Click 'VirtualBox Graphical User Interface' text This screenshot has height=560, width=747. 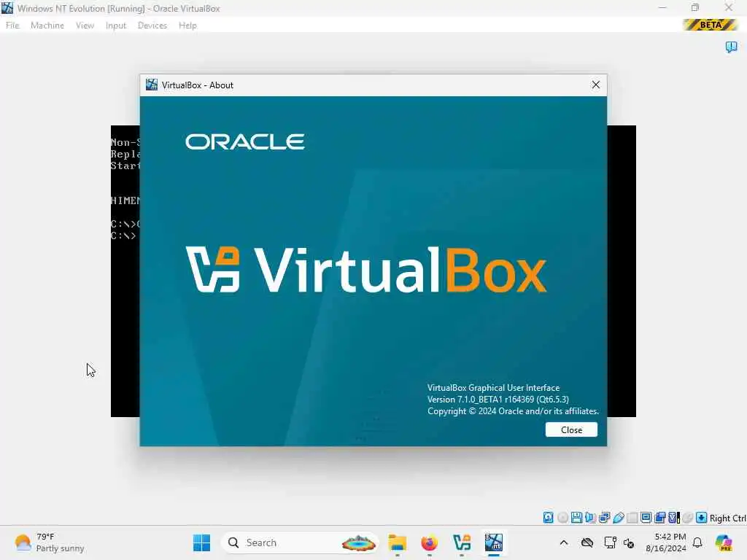(x=494, y=388)
